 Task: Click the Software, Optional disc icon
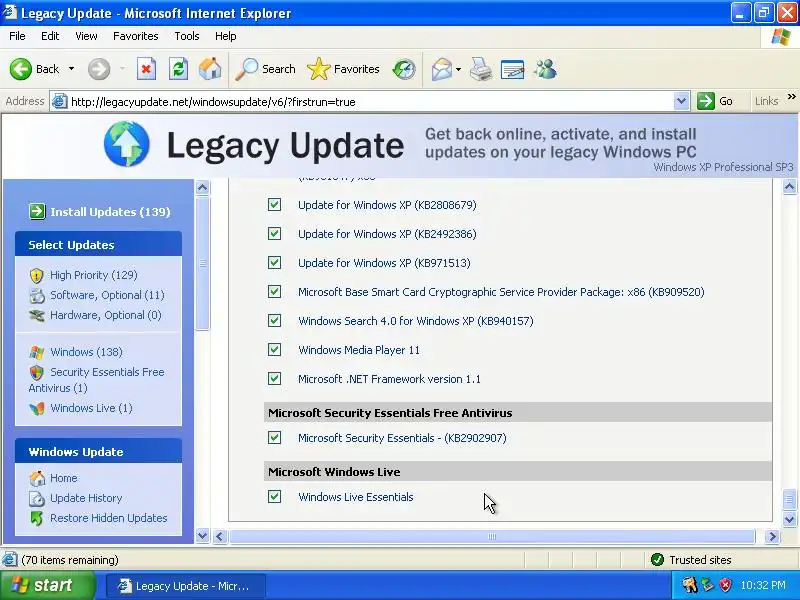37,295
